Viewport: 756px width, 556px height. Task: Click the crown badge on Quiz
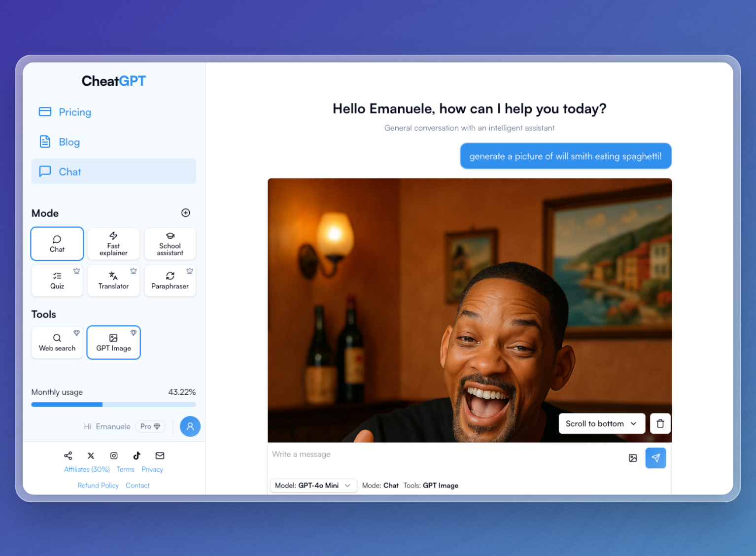tap(76, 271)
